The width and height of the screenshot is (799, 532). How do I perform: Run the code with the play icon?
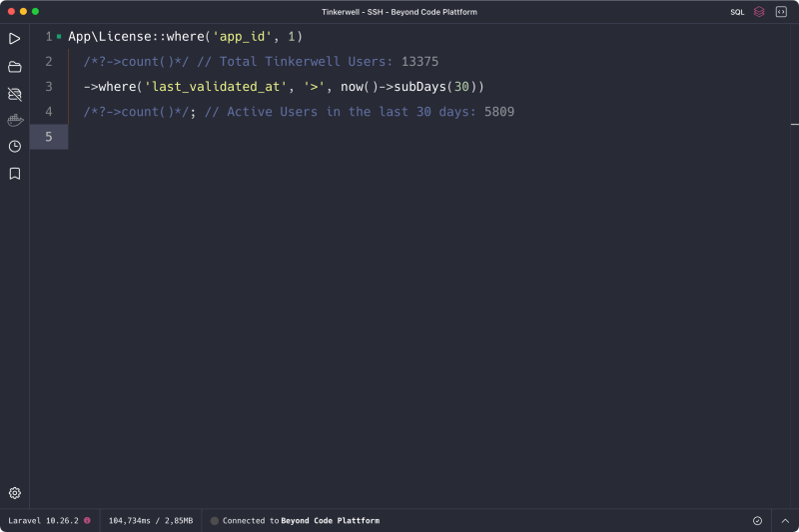click(x=15, y=39)
